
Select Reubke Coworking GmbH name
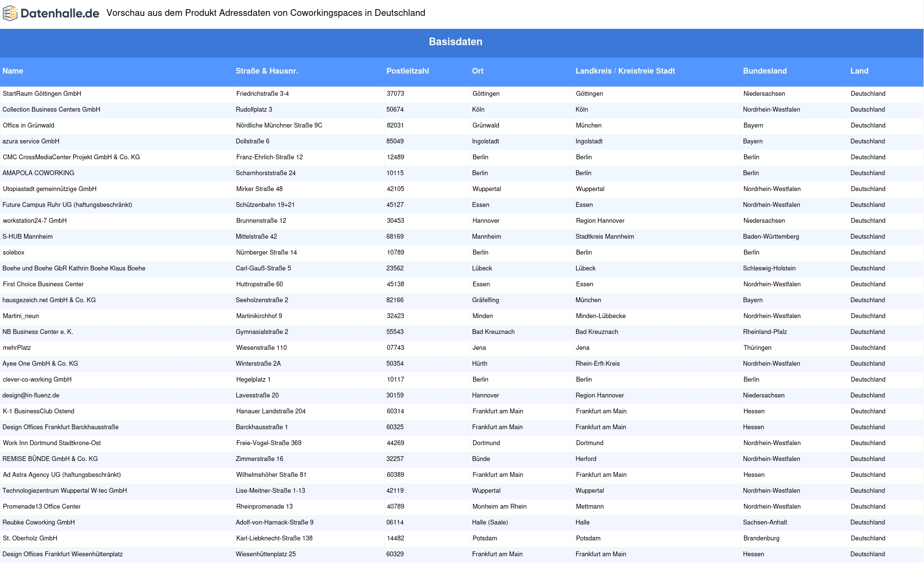click(x=38, y=523)
